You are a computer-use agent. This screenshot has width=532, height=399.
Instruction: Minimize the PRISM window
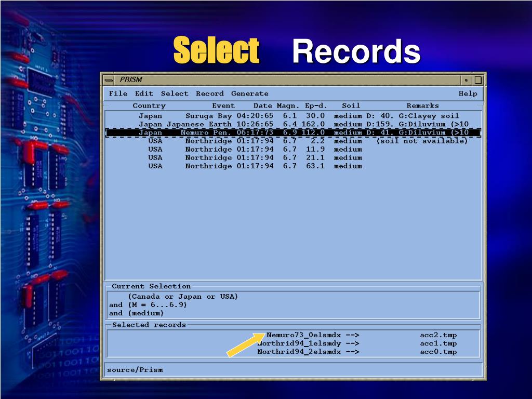[x=466, y=80]
